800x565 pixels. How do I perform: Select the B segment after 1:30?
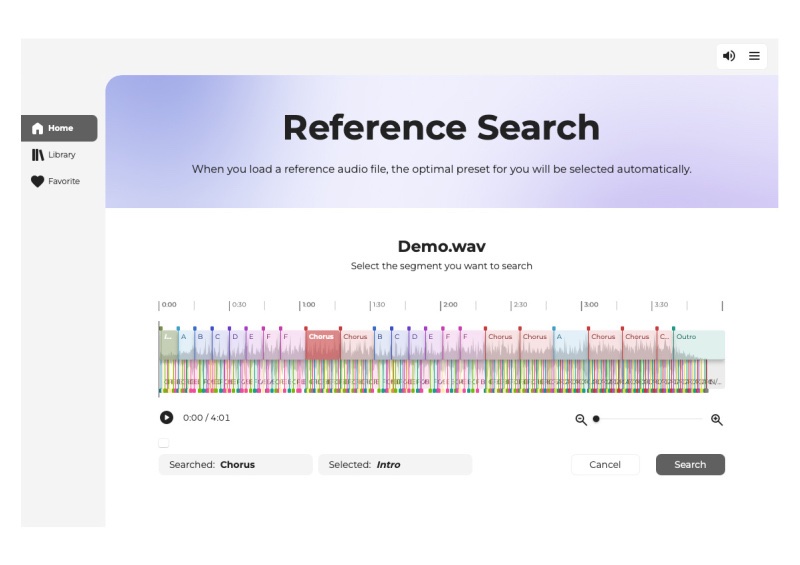(383, 345)
